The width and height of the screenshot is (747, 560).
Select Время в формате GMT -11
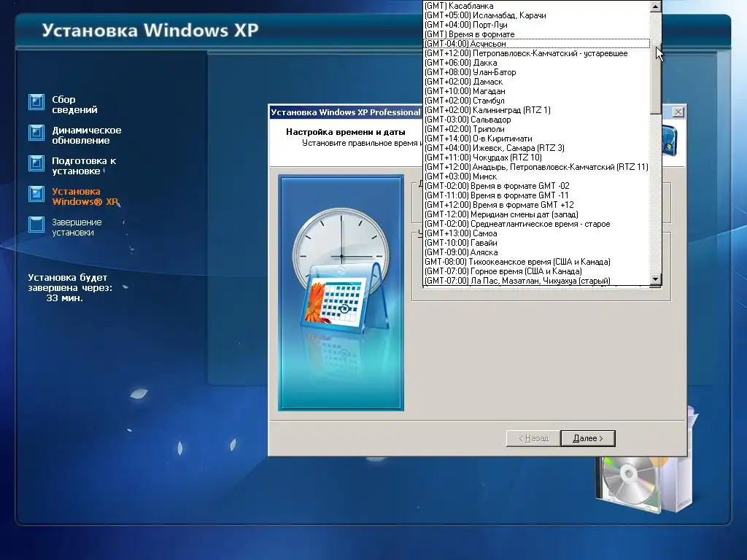tap(536, 195)
